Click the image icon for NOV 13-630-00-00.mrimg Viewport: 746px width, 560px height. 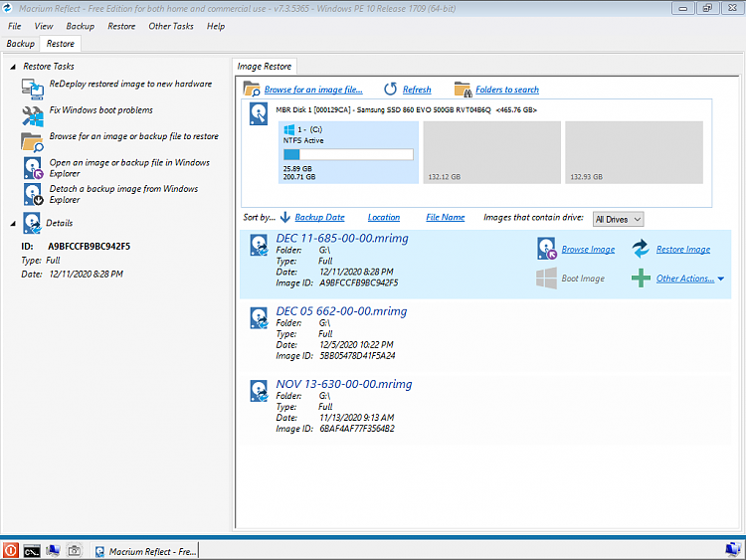[260, 391]
